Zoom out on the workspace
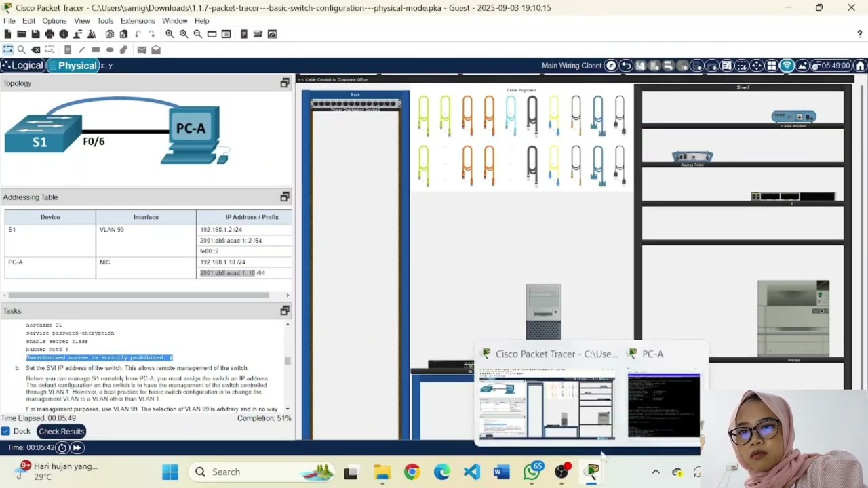Screen dimensions: 868x488 pos(197,34)
